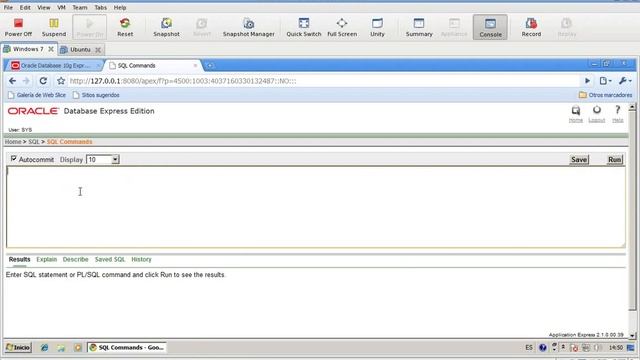The height and width of the screenshot is (360, 640).
Task: Click the Save button
Action: click(579, 160)
